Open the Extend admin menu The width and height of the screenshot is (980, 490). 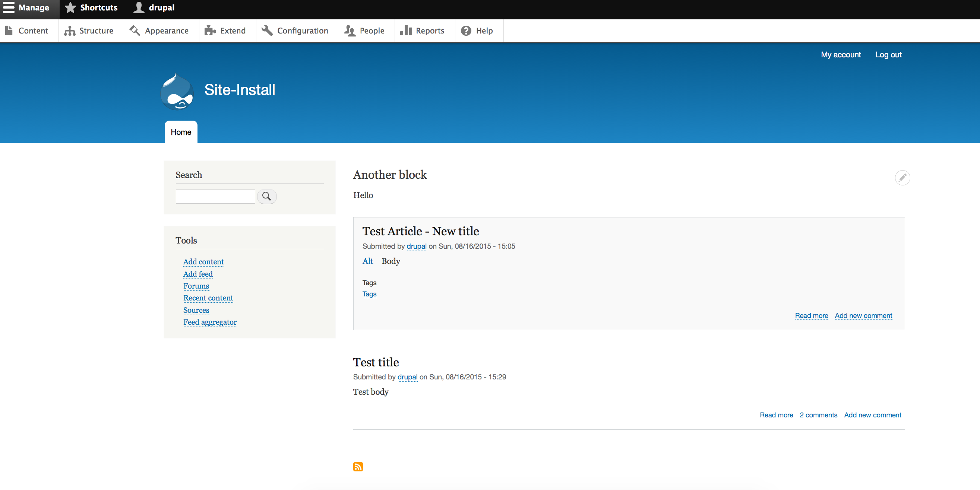point(225,31)
